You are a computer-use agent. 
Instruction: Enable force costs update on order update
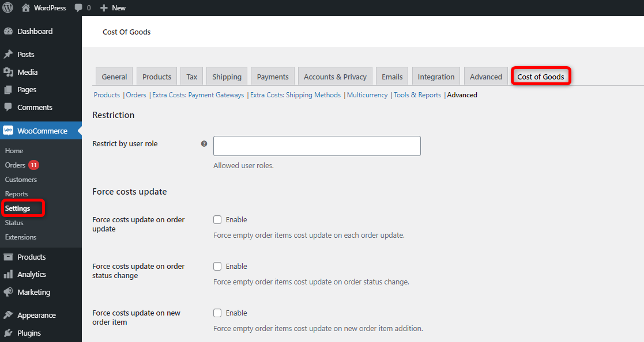(217, 219)
